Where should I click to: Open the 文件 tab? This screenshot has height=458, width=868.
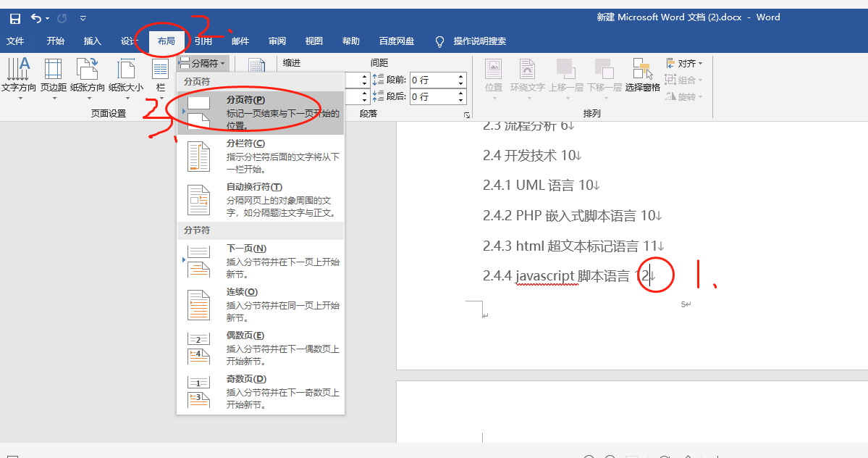click(15, 41)
